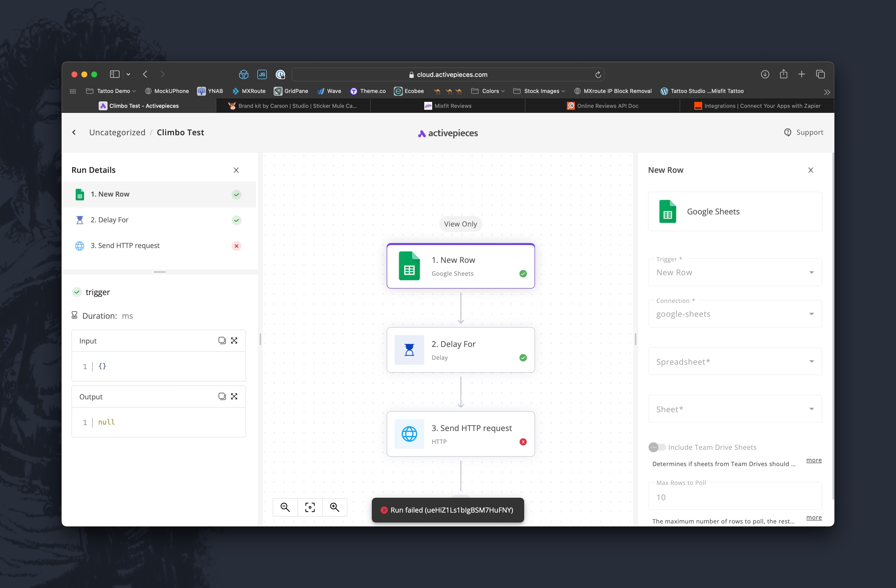Click the Max Rows to Poll field

click(735, 497)
